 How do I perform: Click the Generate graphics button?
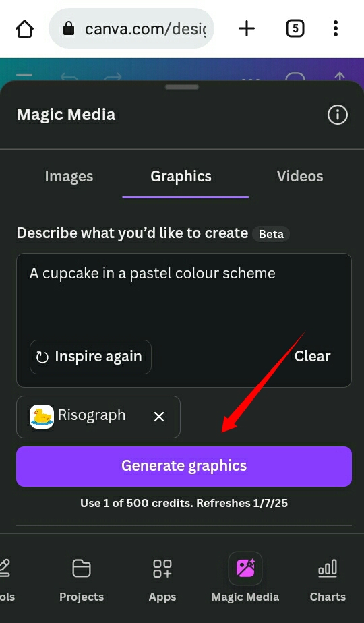(x=184, y=467)
